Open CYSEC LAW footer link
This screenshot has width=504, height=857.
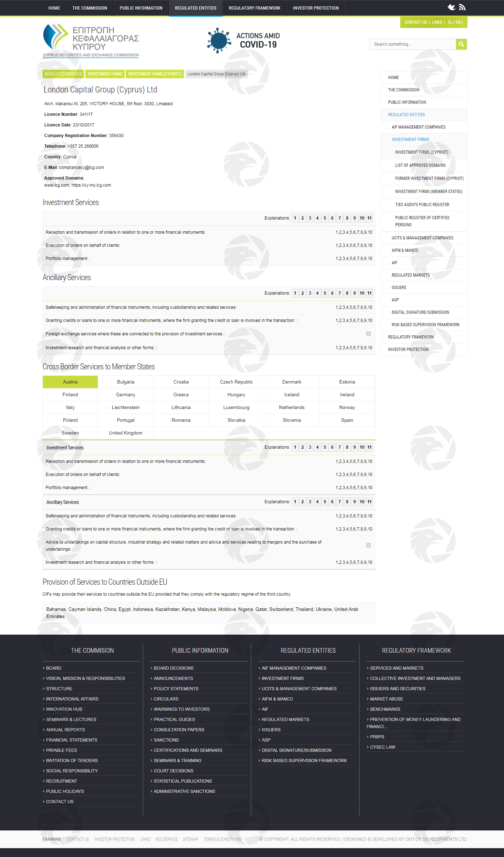[383, 747]
